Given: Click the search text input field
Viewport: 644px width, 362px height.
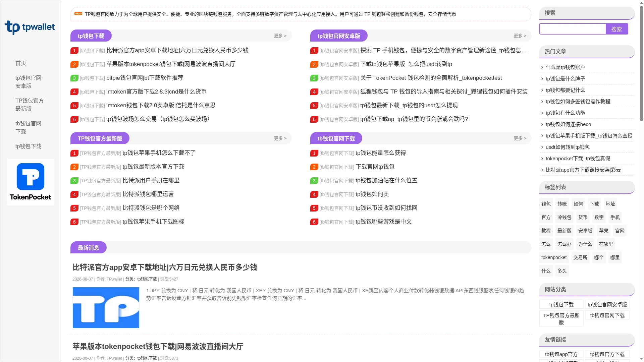Looking at the screenshot, I should (573, 29).
